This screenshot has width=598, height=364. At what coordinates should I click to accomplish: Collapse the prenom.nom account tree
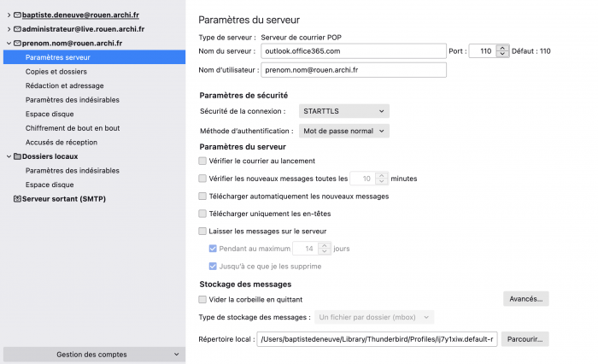click(x=9, y=43)
